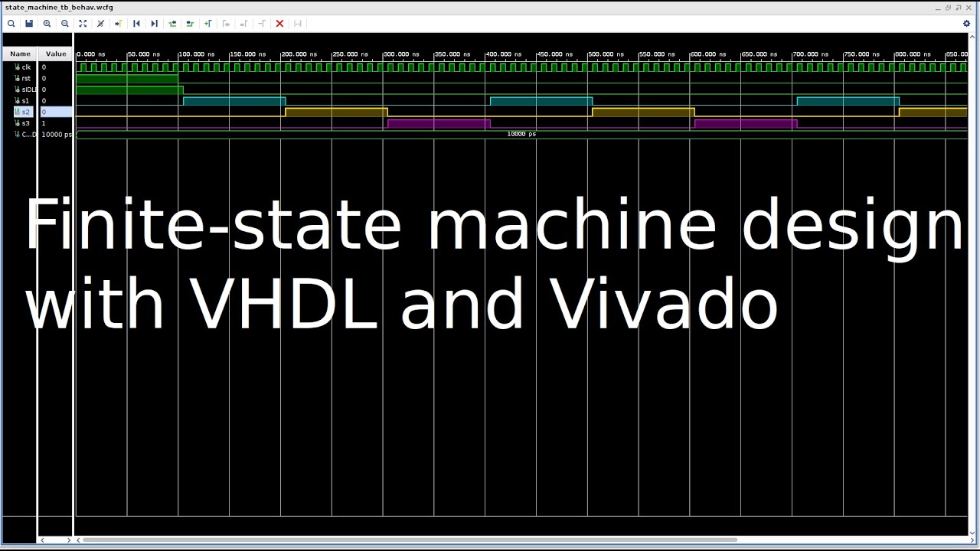Zoom out of the waveform

pos(65,24)
